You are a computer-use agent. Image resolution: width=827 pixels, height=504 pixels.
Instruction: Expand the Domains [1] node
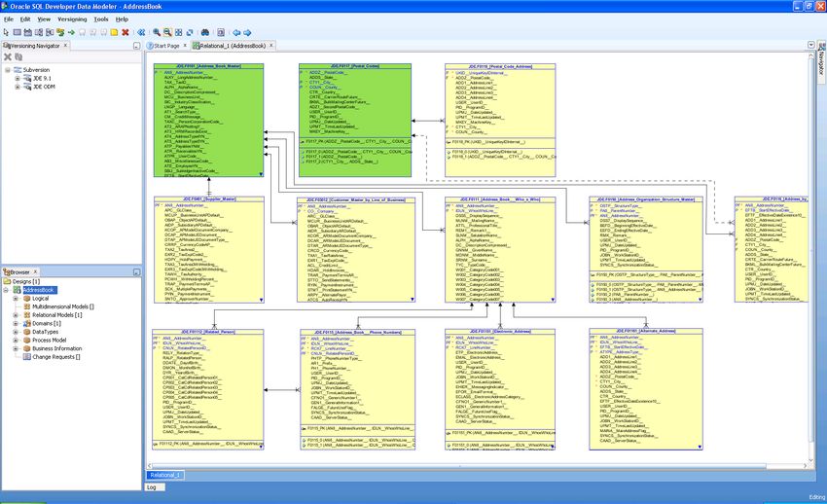coord(16,324)
